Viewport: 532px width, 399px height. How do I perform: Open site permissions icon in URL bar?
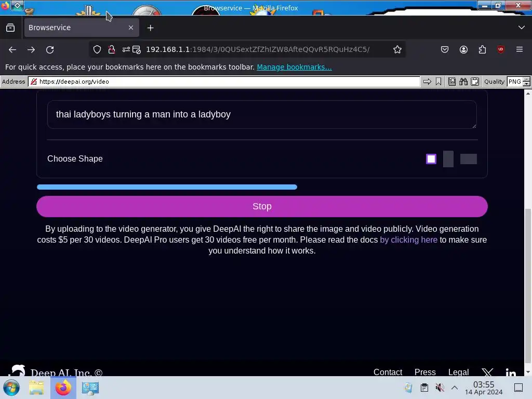tap(126, 49)
